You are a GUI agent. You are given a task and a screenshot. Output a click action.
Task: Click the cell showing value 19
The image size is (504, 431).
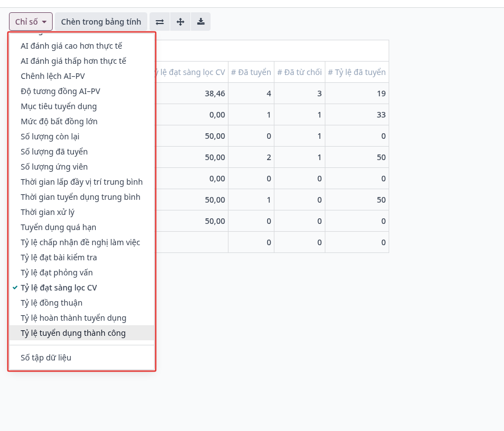click(x=357, y=93)
